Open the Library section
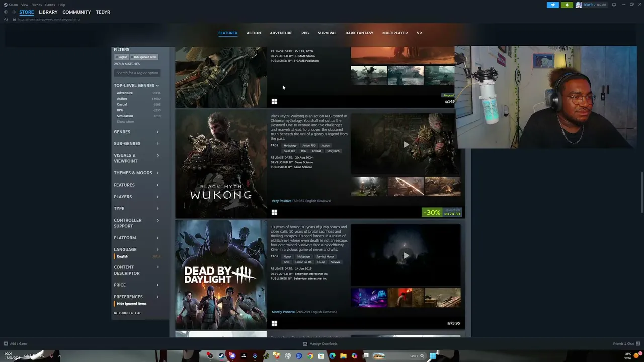 (48, 12)
